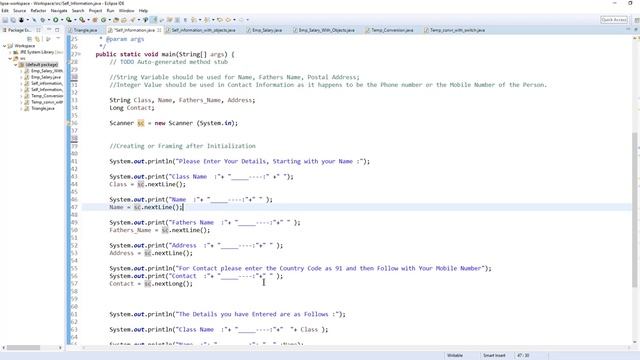Open the Coverage button dropdown arrow

point(75,20)
